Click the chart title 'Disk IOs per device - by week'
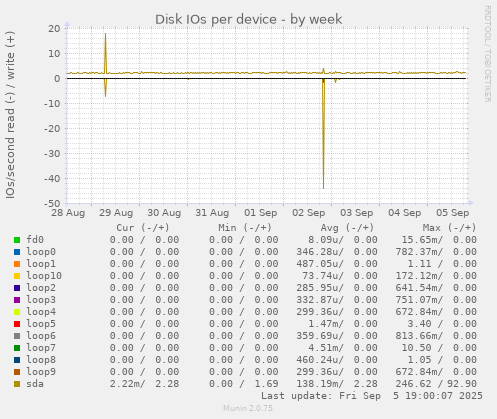This screenshot has width=497, height=419. [x=249, y=19]
